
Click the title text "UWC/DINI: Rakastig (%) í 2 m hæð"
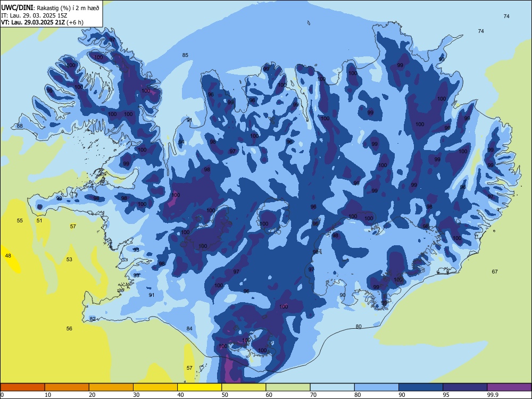tap(50, 8)
